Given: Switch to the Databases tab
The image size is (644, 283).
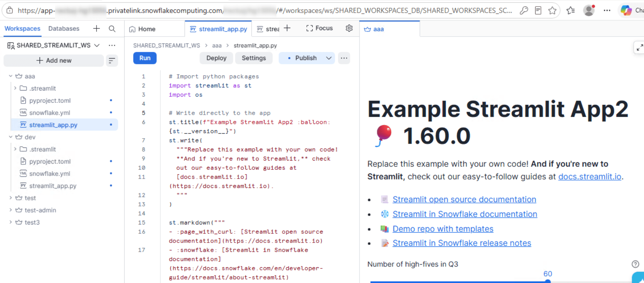Looking at the screenshot, I should point(64,28).
